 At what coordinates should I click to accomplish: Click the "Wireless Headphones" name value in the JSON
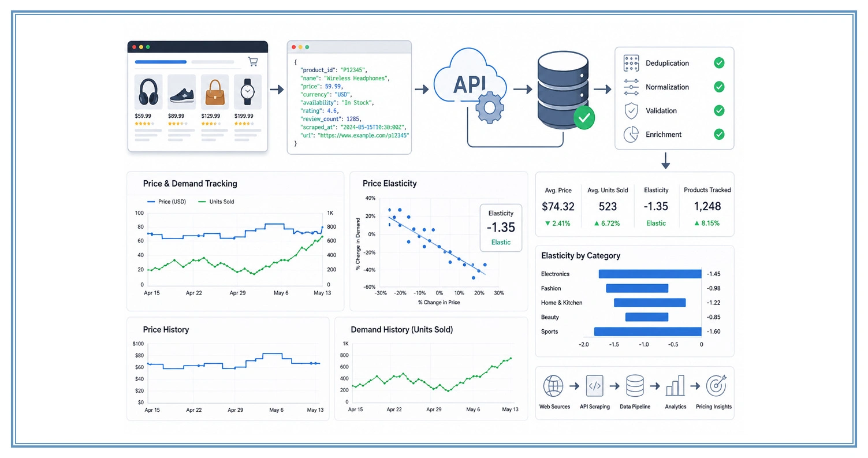coord(357,77)
